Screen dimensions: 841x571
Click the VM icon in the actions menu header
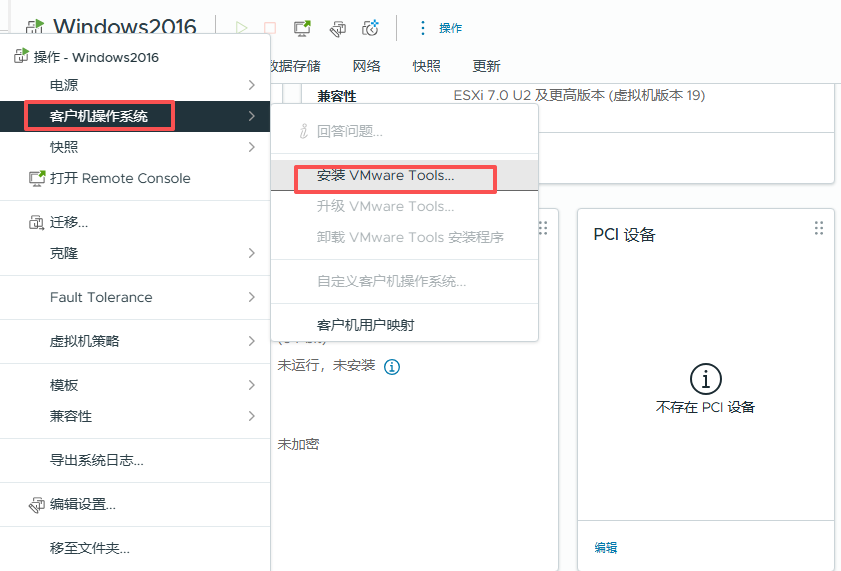tap(21, 55)
